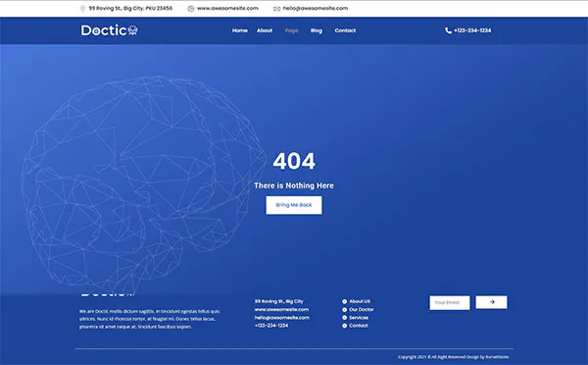Click the location pin icon
The height and width of the screenshot is (365, 588).
82,9
